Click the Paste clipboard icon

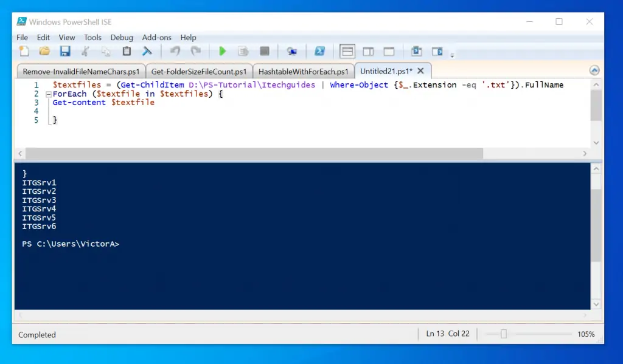127,52
